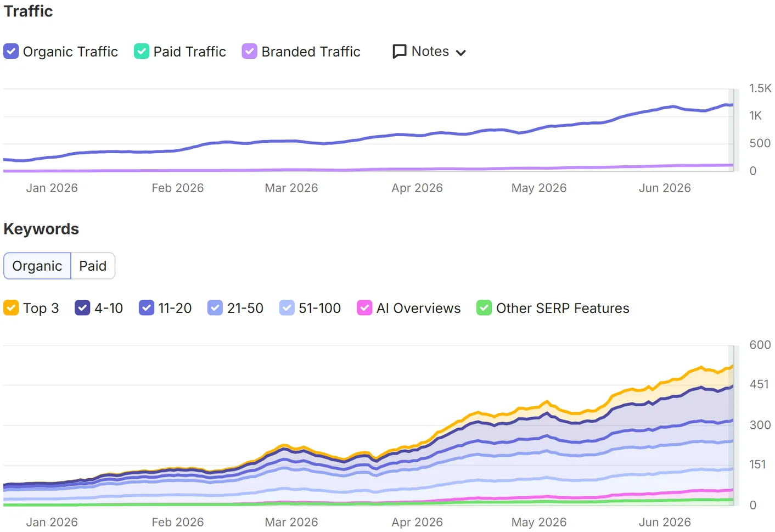
Task: Click the AI Overviews legend label
Action: click(419, 308)
